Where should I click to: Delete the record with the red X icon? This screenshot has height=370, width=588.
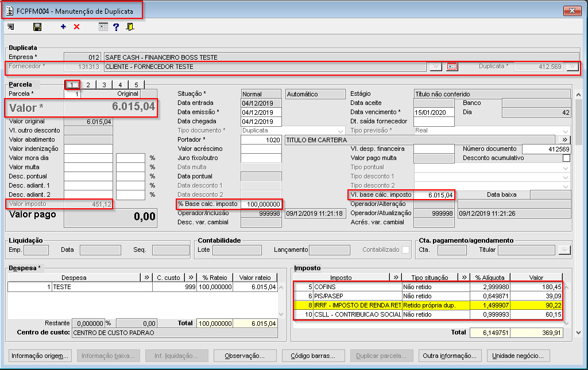[76, 26]
